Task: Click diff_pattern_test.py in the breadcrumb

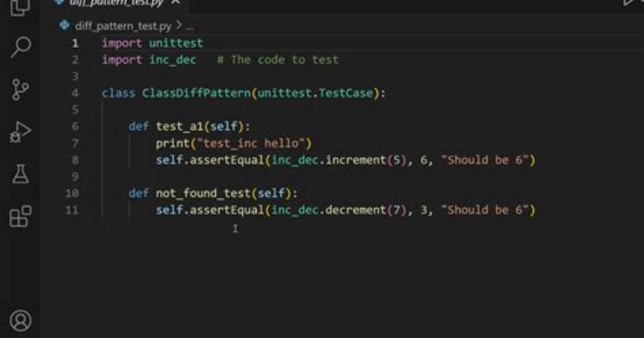Action: click(x=123, y=26)
